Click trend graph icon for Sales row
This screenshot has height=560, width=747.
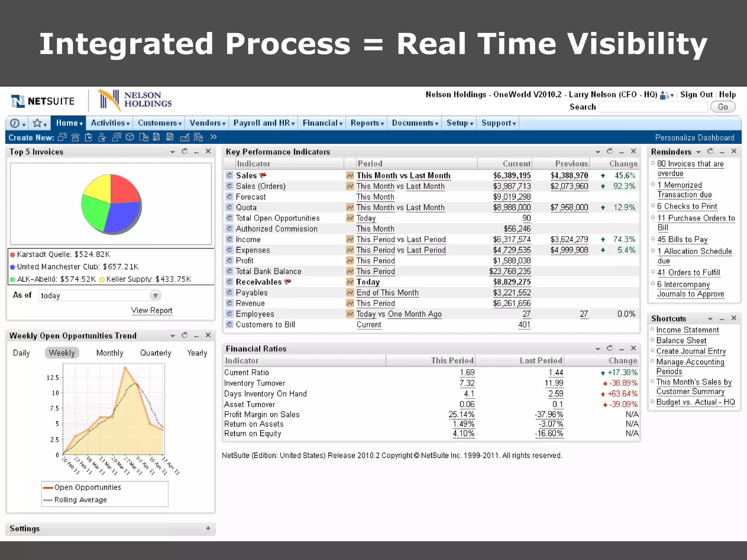click(350, 175)
